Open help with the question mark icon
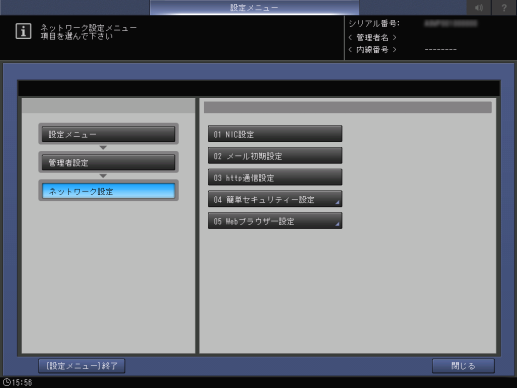This screenshot has height=388, width=517. [x=504, y=7]
